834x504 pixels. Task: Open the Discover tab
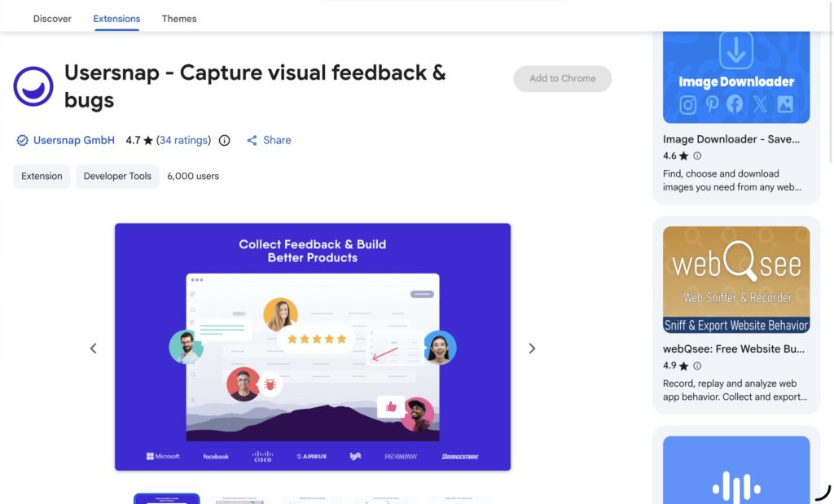[52, 19]
